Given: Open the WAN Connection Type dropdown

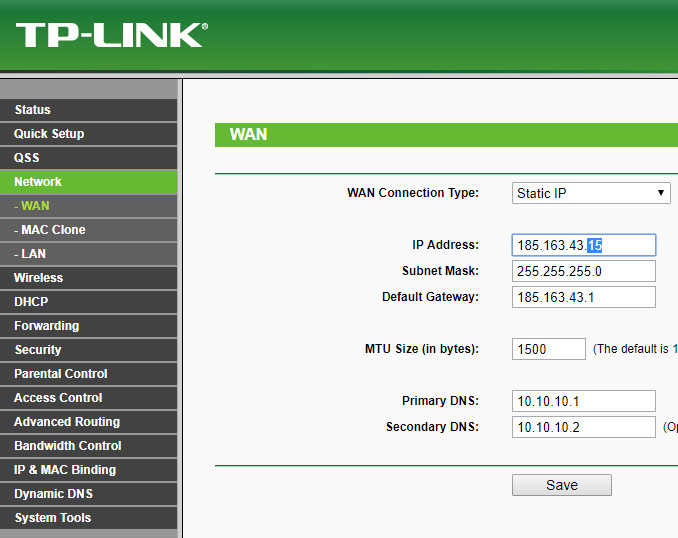Looking at the screenshot, I should (x=590, y=193).
